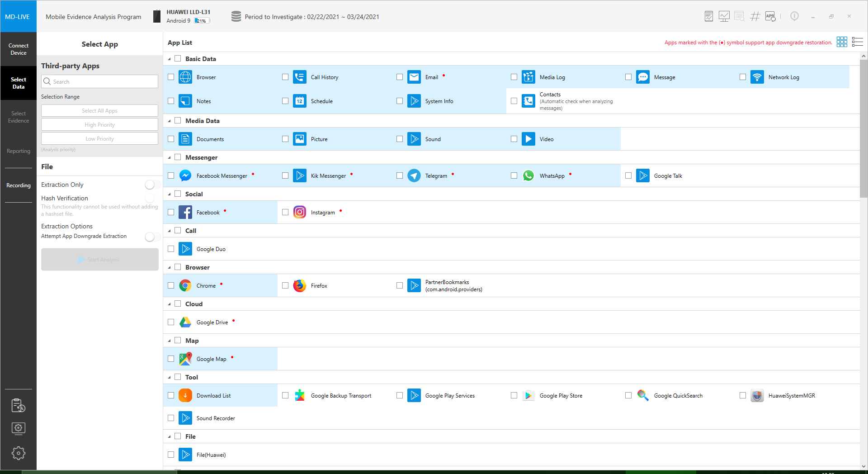
Task: Click the Media Log icon
Action: coord(528,77)
